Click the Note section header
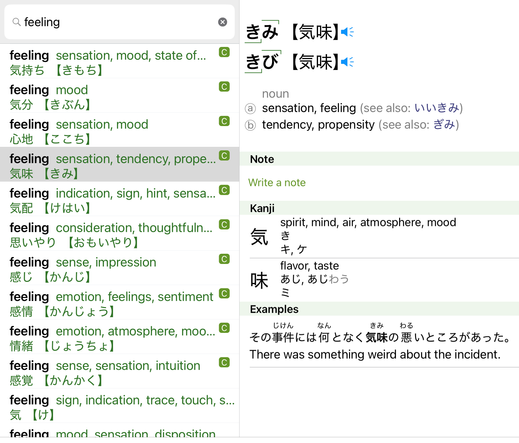Viewport: 519px width, 443px height. click(x=379, y=159)
